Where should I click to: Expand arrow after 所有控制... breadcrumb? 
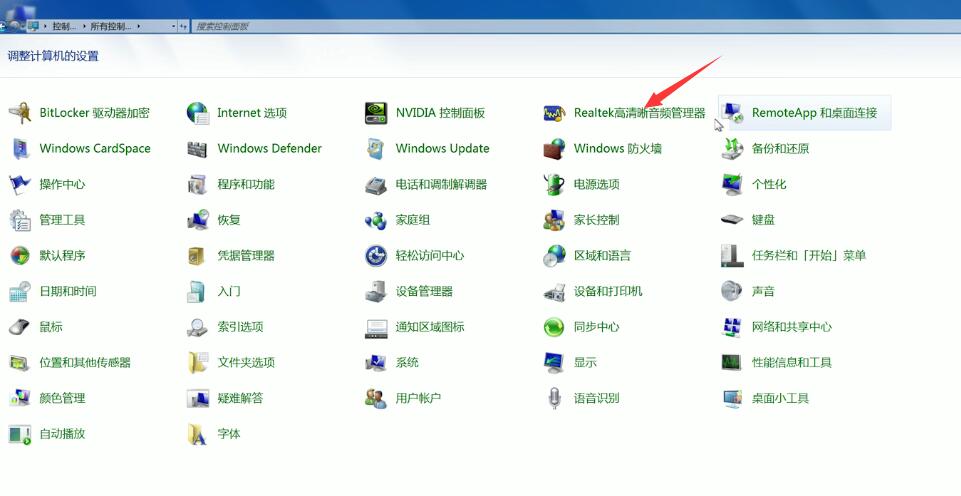pos(139,26)
